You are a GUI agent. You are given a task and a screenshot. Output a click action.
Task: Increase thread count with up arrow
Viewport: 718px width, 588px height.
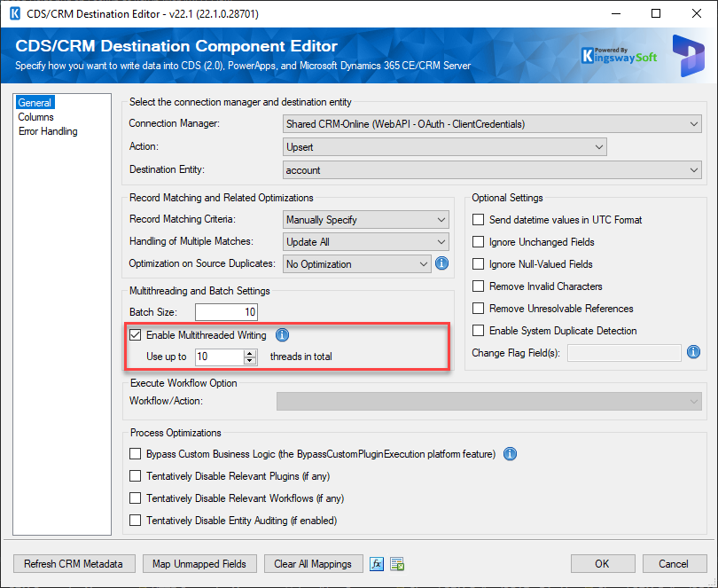[250, 353]
